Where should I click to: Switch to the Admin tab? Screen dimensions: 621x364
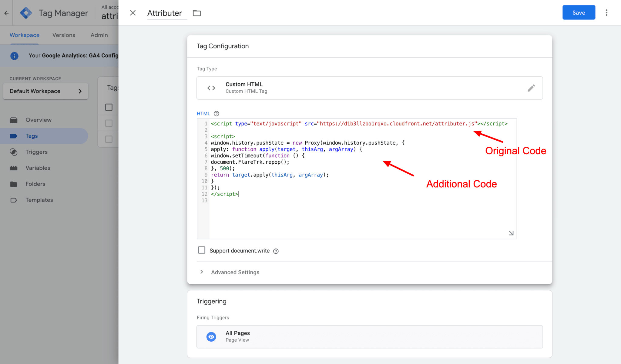pyautogui.click(x=99, y=35)
